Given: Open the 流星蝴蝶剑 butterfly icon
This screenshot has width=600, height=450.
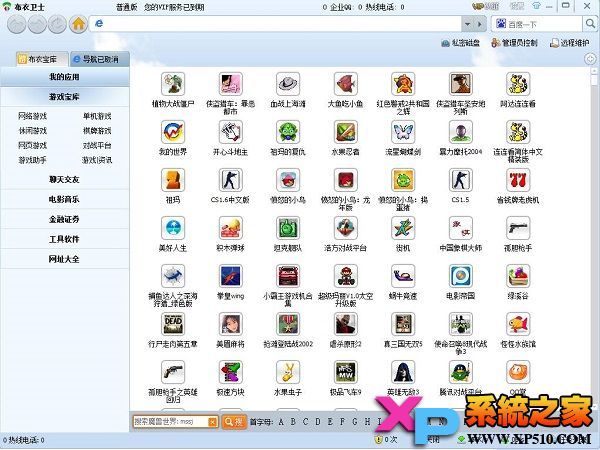Looking at the screenshot, I should (403, 132).
